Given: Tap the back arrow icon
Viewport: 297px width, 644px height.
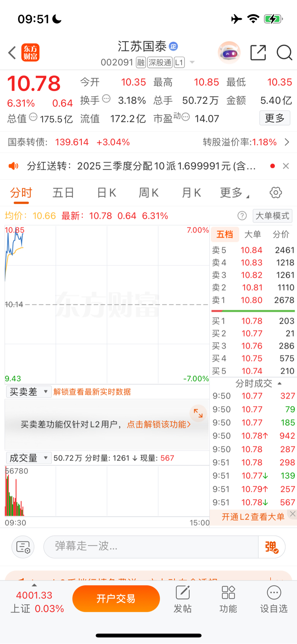Looking at the screenshot, I should tap(12, 53).
